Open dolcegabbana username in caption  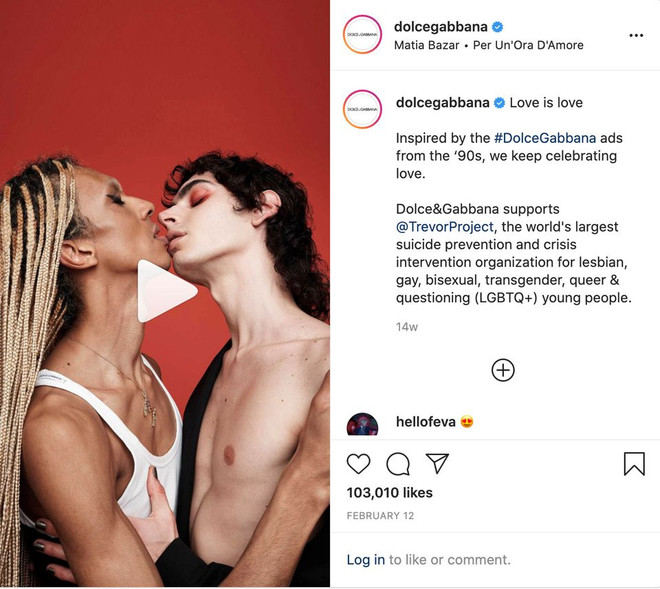point(442,103)
